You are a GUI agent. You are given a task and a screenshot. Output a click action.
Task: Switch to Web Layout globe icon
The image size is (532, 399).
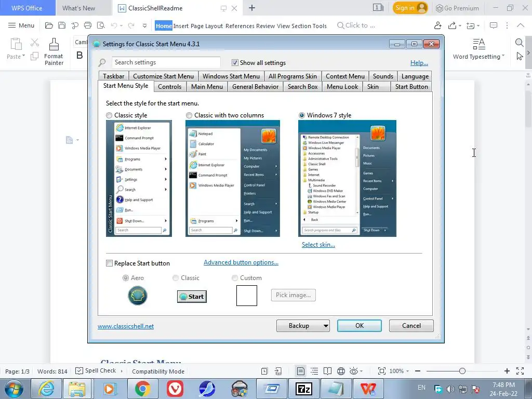pyautogui.click(x=341, y=371)
